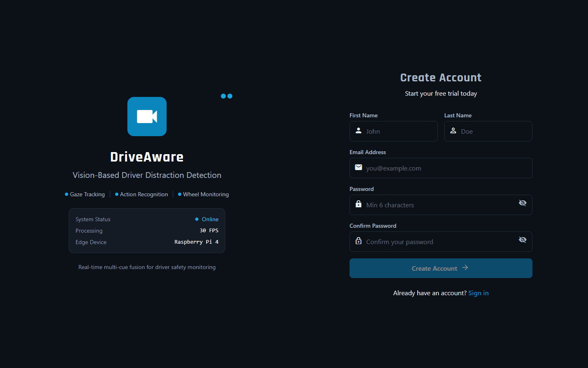The width and height of the screenshot is (588, 368).
Task: Click into the Email Address input field
Action: click(441, 168)
